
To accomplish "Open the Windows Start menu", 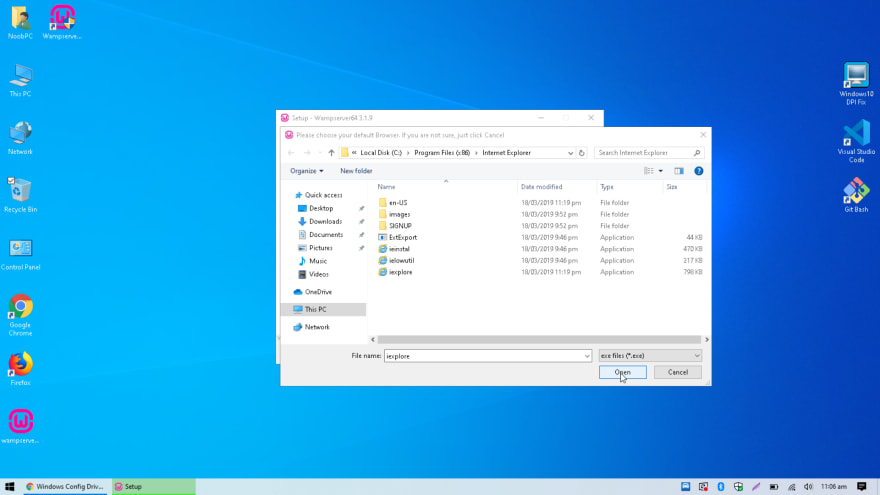I will point(10,487).
